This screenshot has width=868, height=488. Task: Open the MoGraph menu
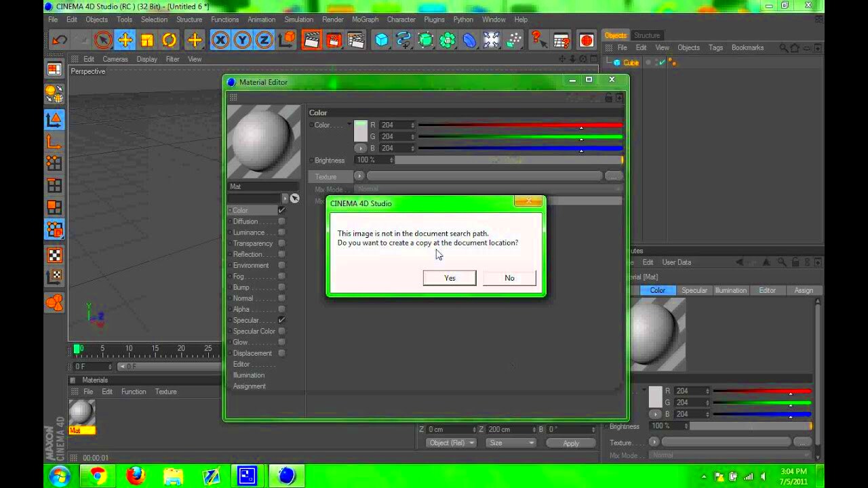[x=365, y=20]
